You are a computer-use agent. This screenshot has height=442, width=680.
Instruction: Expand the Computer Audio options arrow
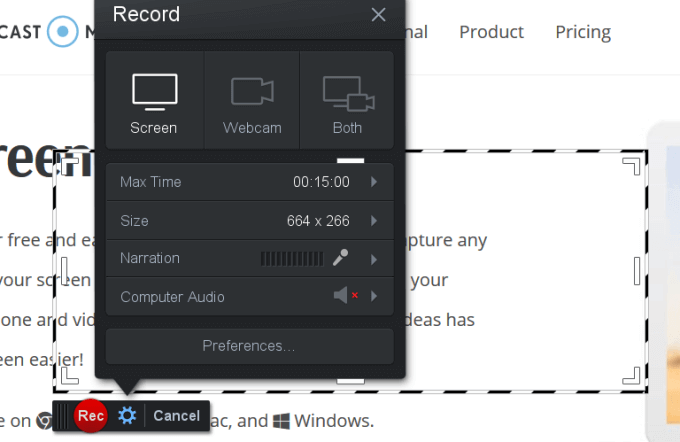(374, 296)
